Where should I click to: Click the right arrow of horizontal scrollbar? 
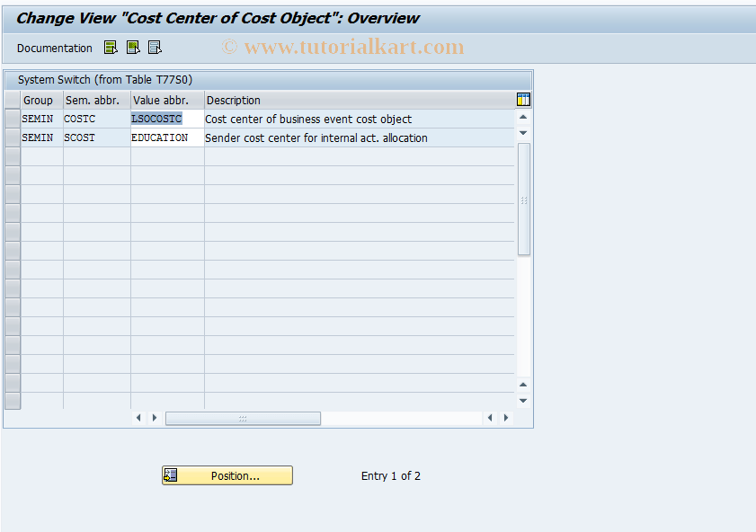coord(153,418)
